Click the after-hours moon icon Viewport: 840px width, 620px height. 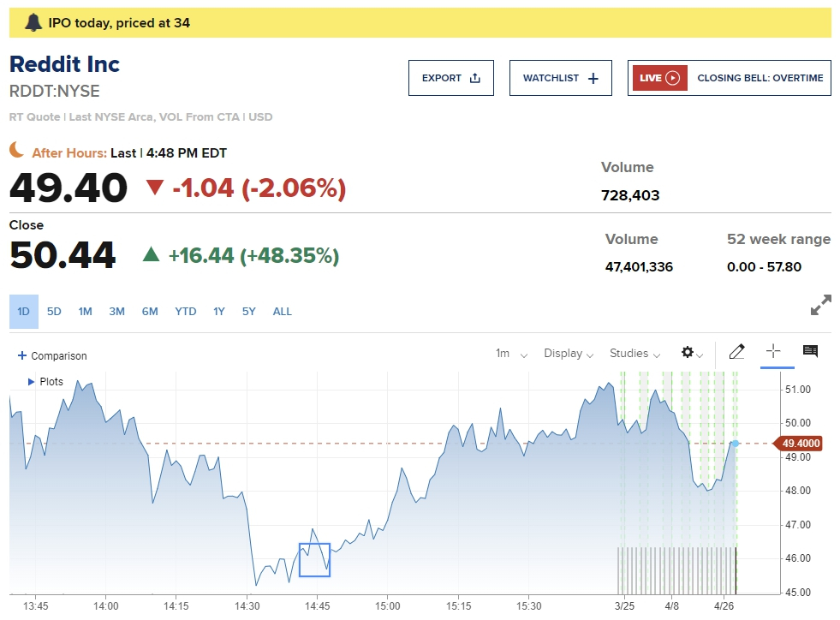tap(17, 151)
